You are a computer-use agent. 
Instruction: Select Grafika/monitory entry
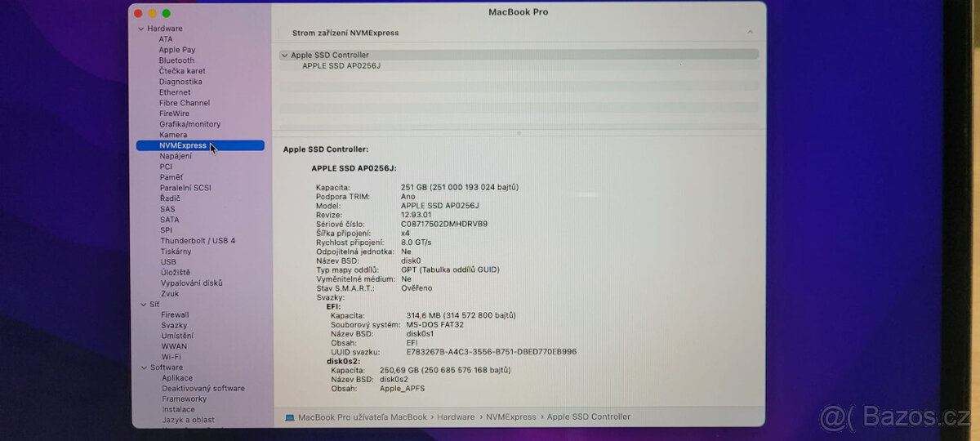(190, 124)
